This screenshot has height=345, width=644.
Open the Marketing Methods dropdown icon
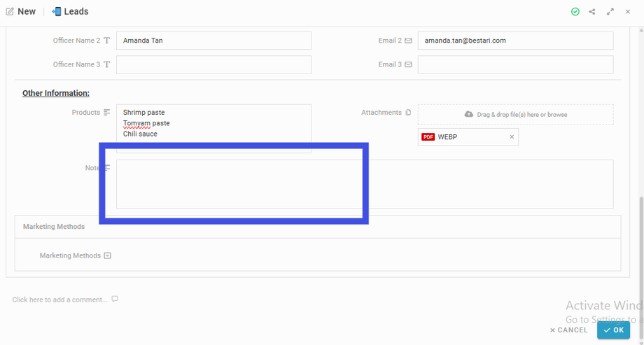tap(108, 255)
